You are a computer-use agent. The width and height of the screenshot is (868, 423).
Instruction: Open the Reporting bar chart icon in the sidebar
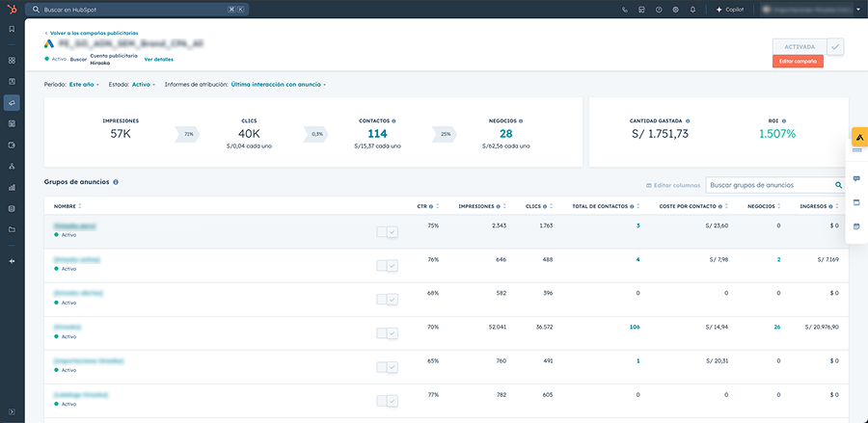point(12,188)
